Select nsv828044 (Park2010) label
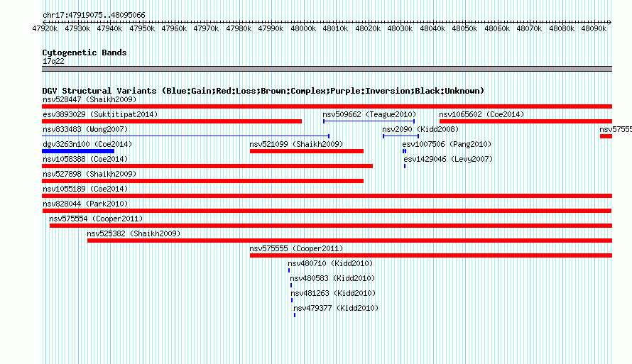This screenshot has height=364, width=632. pos(85,204)
